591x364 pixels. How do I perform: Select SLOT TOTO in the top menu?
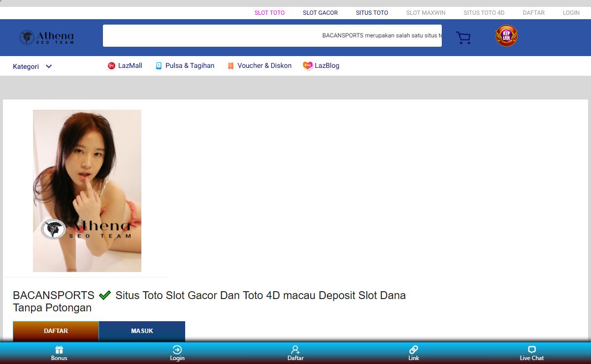(x=269, y=13)
